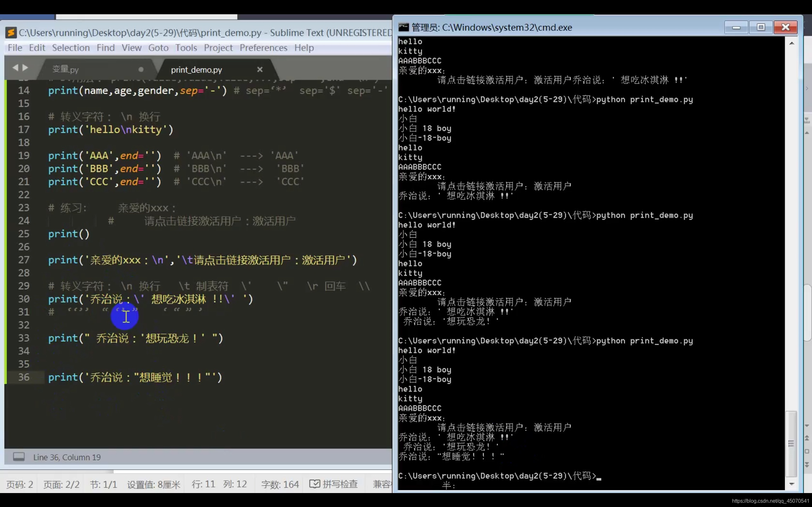Toggle the side panel switcher in Sublime status bar
812x507 pixels.
[19, 457]
